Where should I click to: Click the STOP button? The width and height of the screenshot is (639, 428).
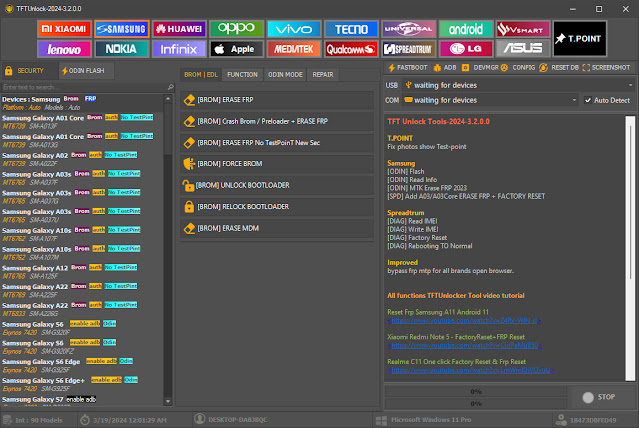coord(601,397)
